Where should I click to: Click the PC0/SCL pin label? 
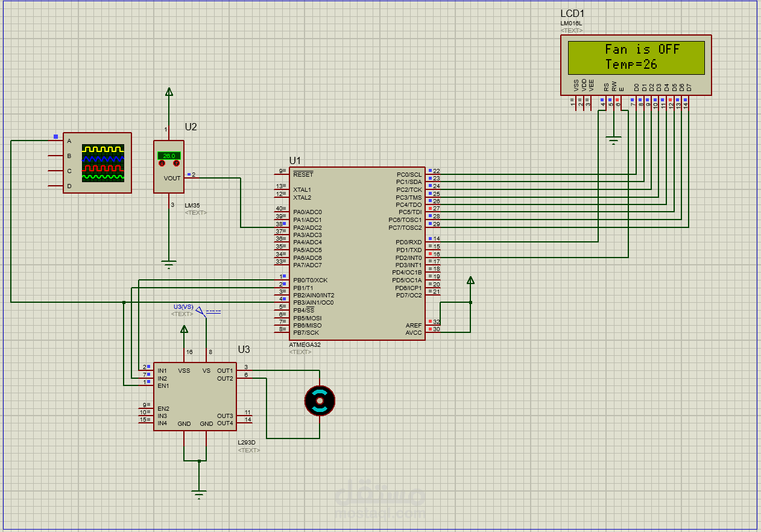409,174
